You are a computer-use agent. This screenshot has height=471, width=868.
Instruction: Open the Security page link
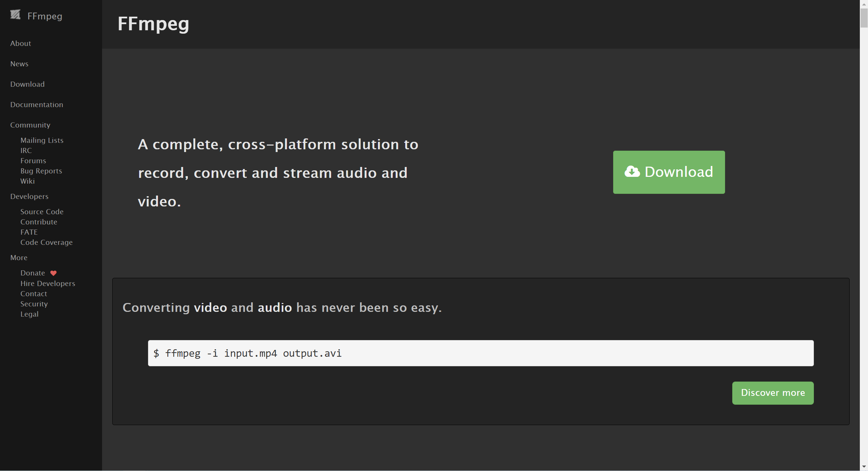coord(34,304)
